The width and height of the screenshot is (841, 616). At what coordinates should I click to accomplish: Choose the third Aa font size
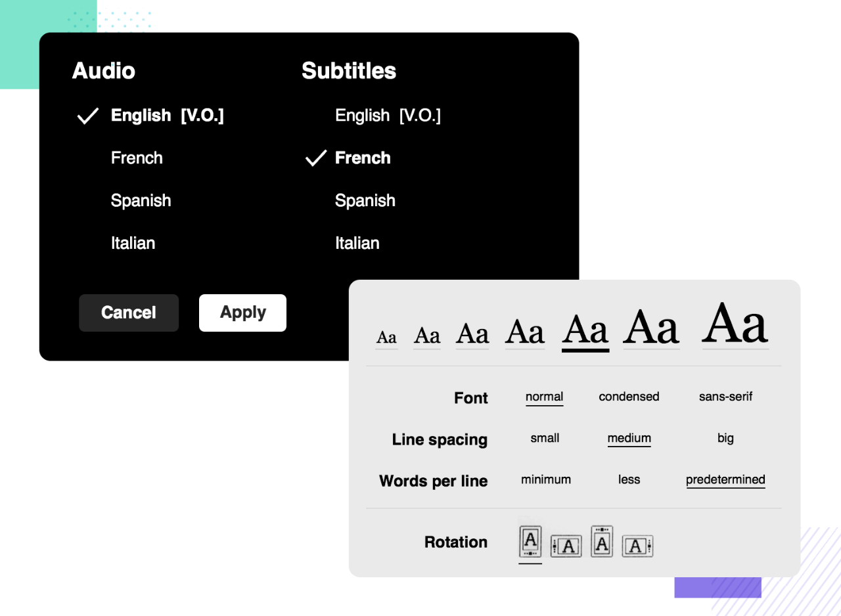(472, 334)
